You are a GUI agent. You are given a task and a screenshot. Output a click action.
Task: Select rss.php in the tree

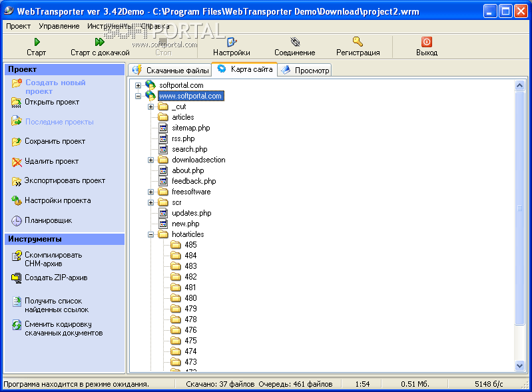pos(183,138)
